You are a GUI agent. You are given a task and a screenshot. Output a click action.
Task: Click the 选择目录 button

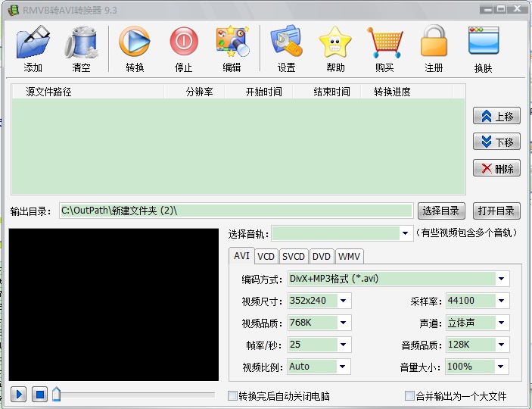coord(441,211)
